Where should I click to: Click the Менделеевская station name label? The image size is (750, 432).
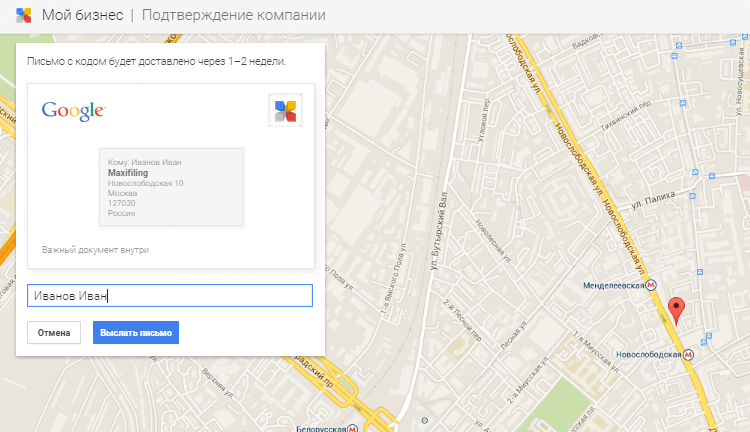(613, 285)
